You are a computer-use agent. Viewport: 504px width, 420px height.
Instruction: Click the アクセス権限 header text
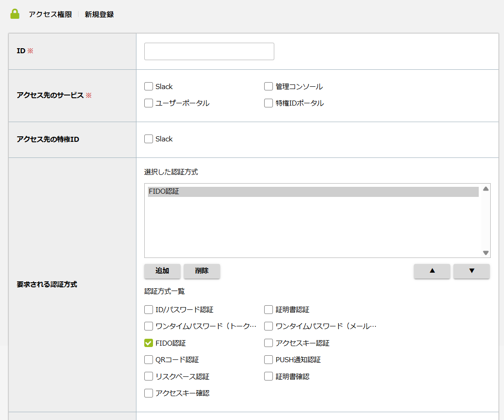pos(51,14)
